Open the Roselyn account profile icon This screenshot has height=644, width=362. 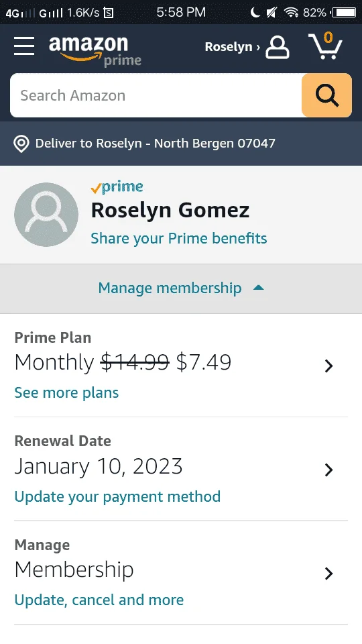coord(278,47)
